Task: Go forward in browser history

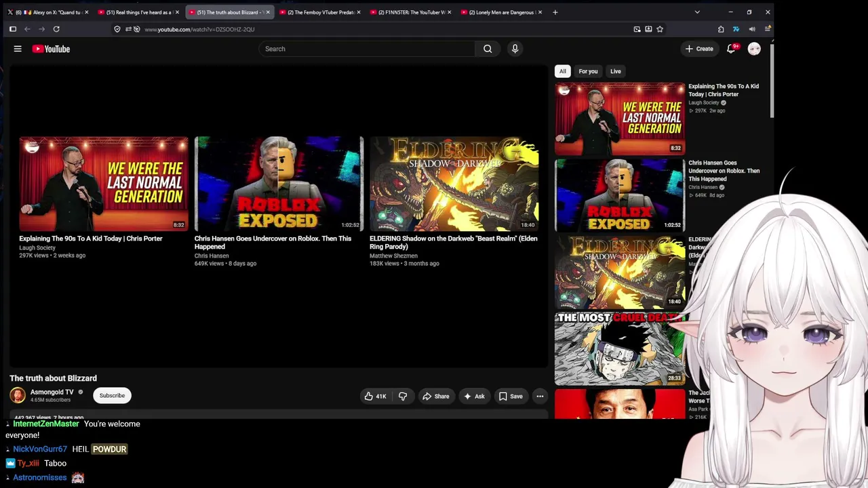Action: point(42,29)
